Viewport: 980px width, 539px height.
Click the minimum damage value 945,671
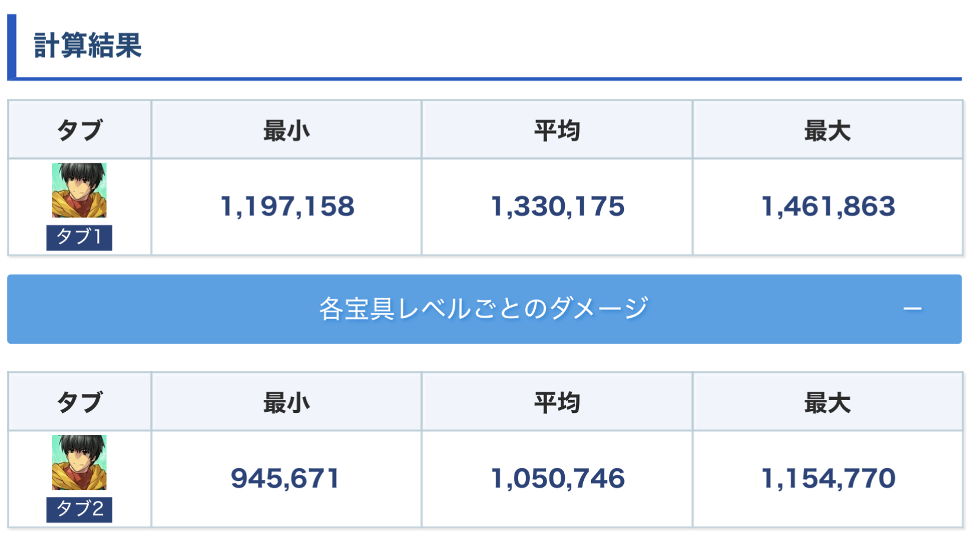[x=285, y=479]
